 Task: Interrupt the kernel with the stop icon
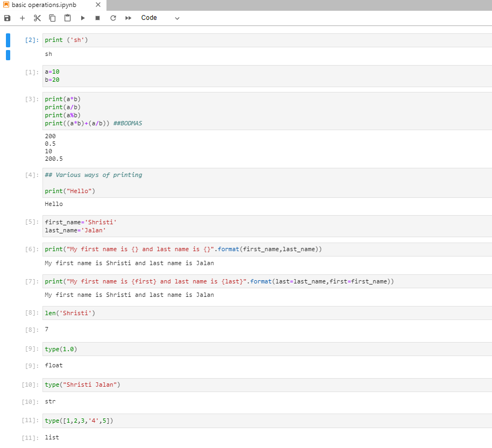[x=97, y=18]
